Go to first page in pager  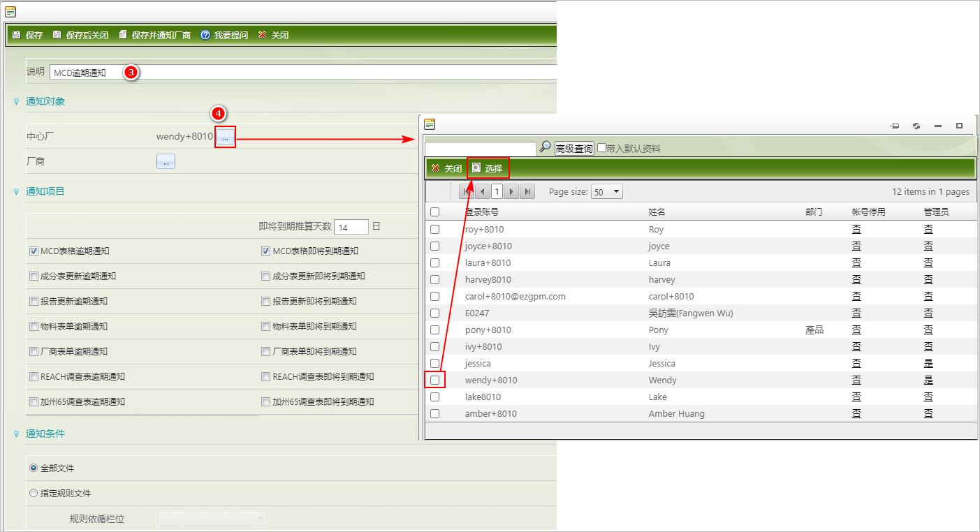(x=467, y=191)
